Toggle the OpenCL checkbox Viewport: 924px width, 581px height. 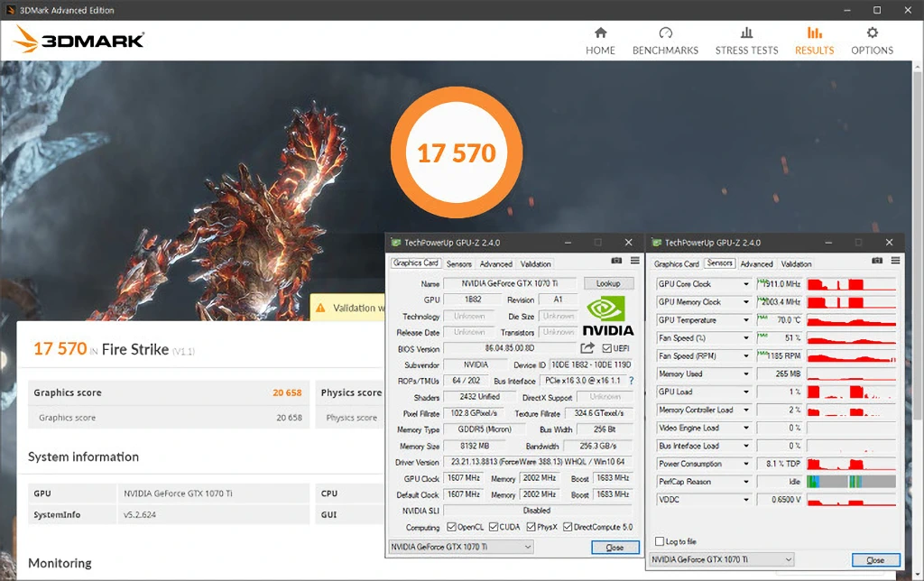pos(451,527)
